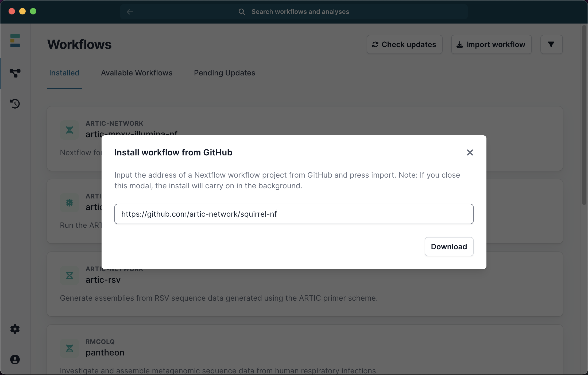Click the vertical scrollbar on the right
The height and width of the screenshot is (375, 588).
(584, 115)
